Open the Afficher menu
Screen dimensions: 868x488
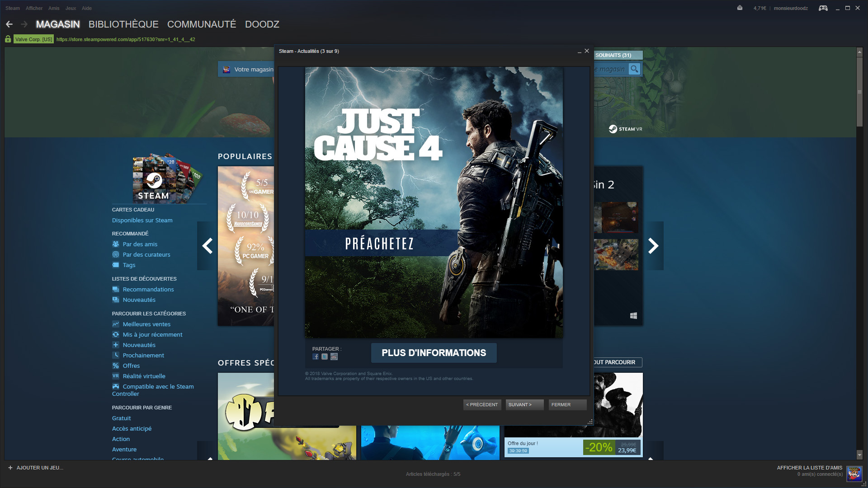click(x=34, y=8)
